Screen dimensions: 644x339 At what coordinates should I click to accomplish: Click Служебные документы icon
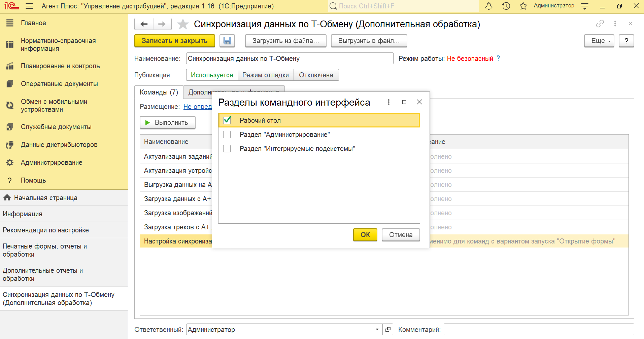point(10,127)
